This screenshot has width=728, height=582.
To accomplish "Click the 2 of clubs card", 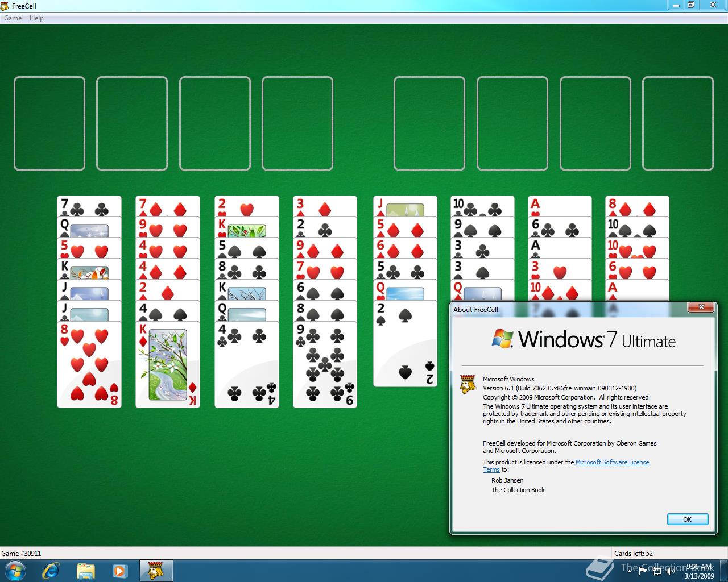I will (x=325, y=227).
